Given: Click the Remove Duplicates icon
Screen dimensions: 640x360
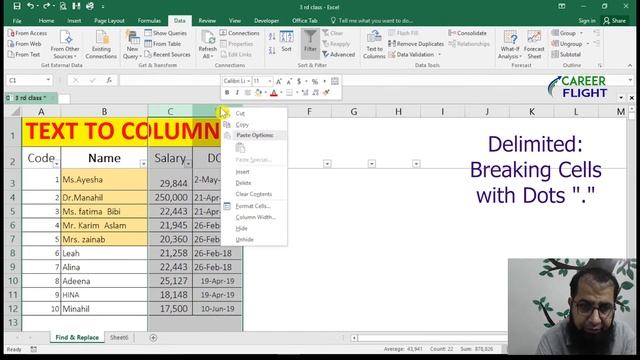Looking at the screenshot, I should point(392,44).
